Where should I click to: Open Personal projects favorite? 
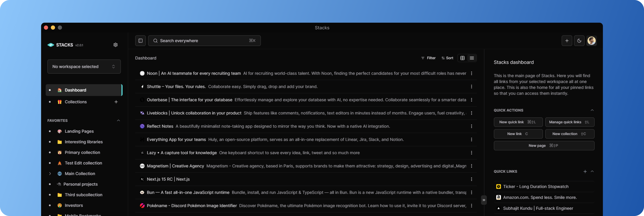click(x=80, y=184)
